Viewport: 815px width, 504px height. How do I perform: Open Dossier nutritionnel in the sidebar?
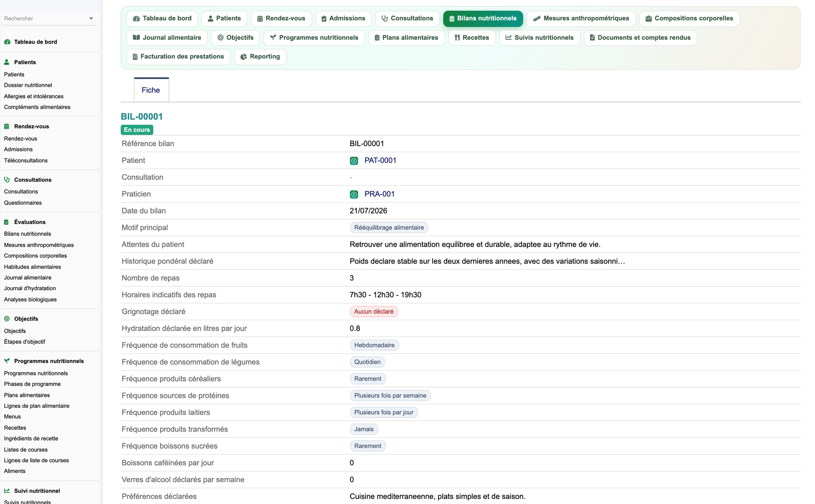pyautogui.click(x=28, y=85)
